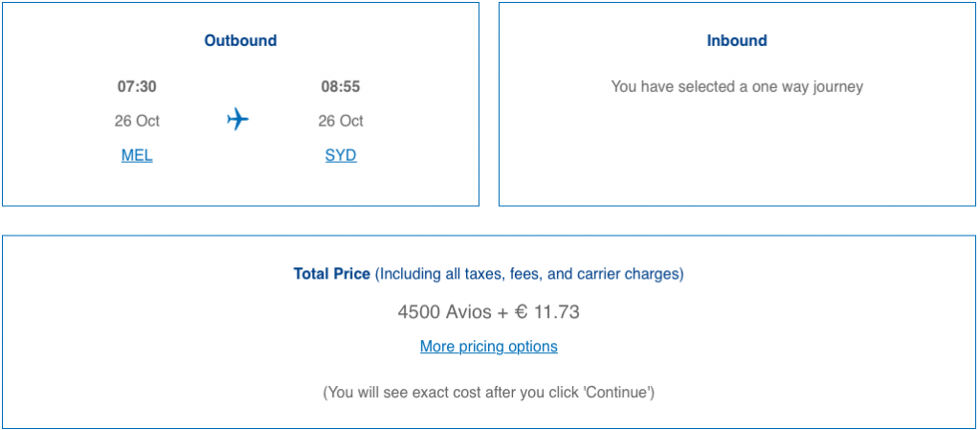The width and height of the screenshot is (980, 430).
Task: Click the taxes, fees, and carrier charges text
Action: click(529, 274)
